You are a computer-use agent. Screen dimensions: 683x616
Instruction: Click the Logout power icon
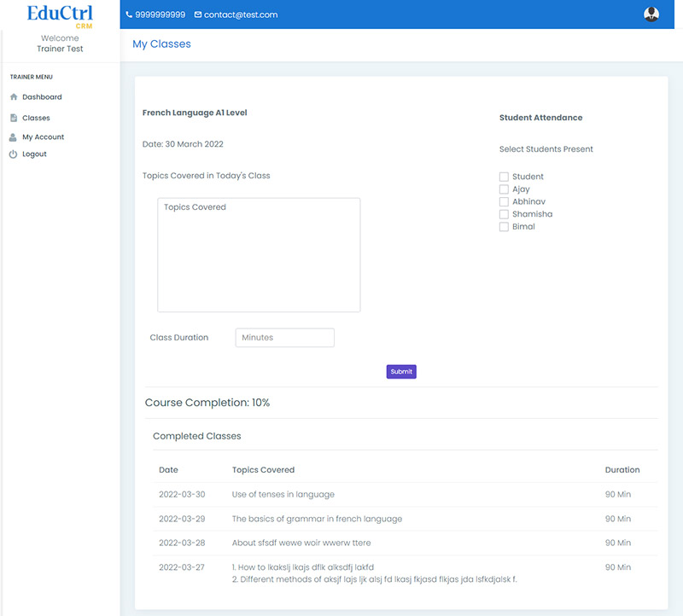click(x=14, y=154)
